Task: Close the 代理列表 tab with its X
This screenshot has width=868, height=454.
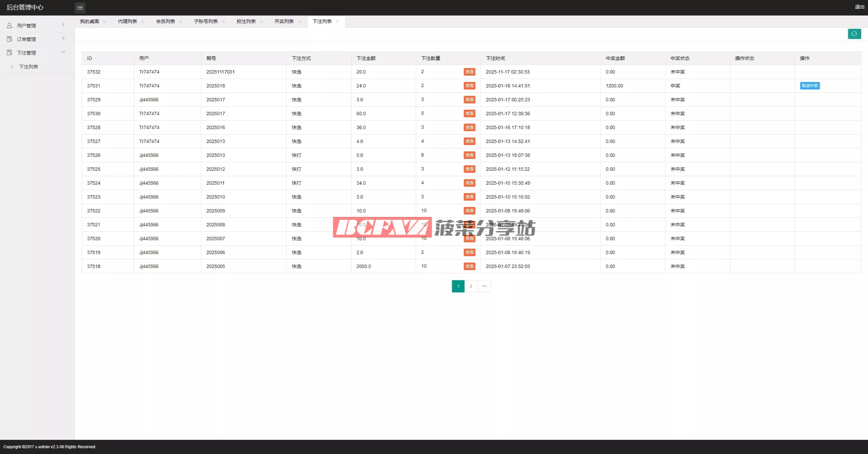Action: (143, 21)
